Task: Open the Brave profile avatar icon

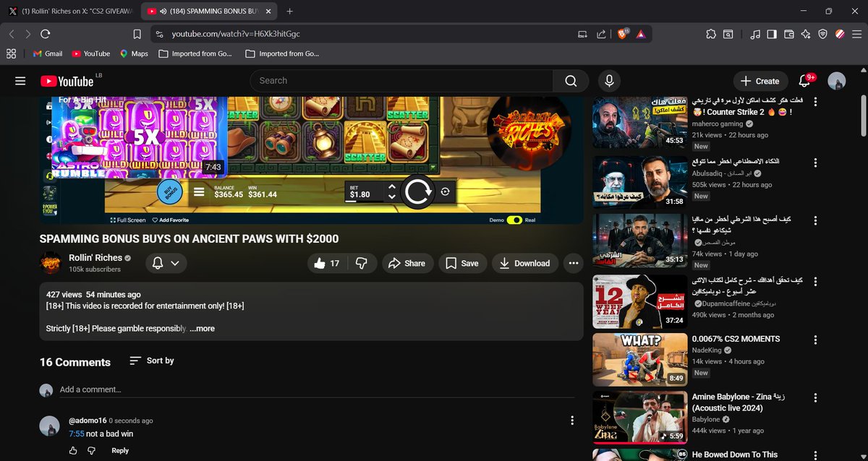Action: 840,34
